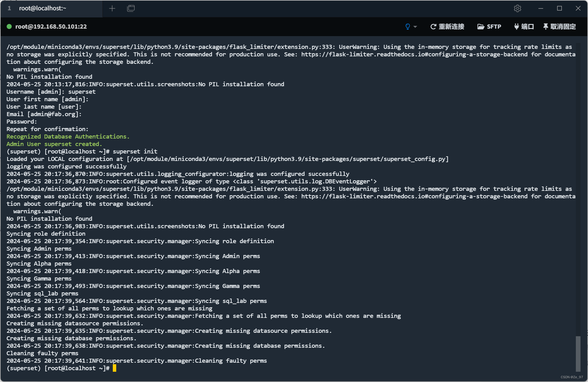Viewport: 588px width, 382px height.
Task: Select the root@192.168.50.101:22 session label
Action: coord(51,27)
